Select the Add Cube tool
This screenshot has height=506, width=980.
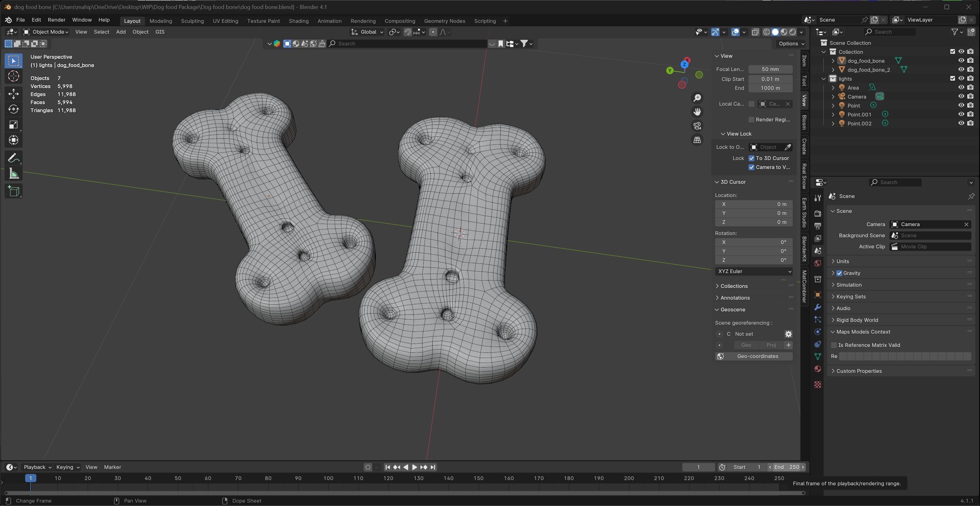click(14, 191)
